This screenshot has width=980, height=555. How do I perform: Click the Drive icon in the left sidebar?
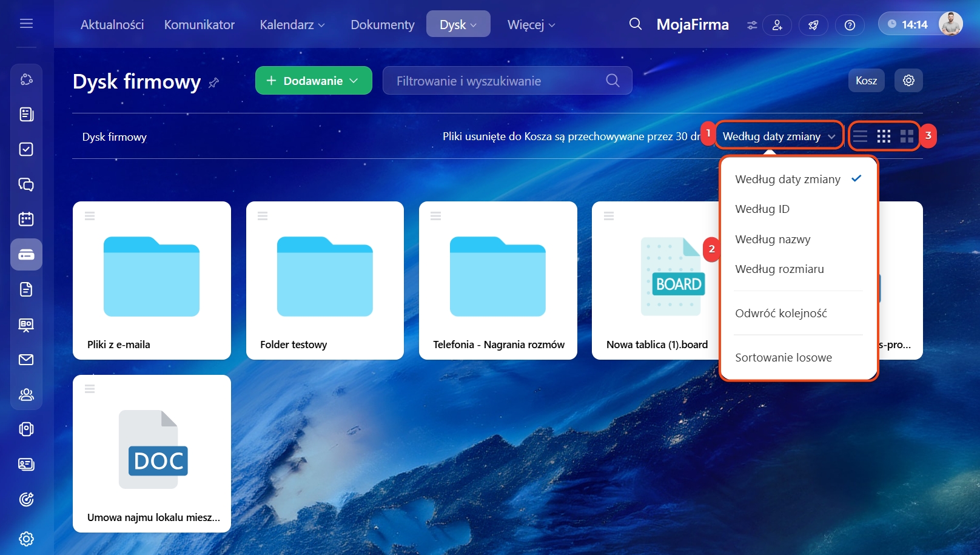click(x=26, y=255)
